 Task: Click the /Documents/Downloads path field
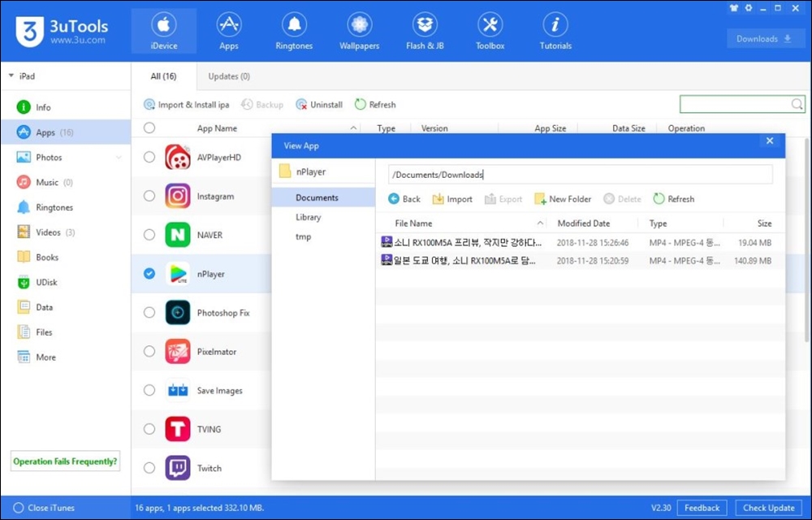point(580,175)
